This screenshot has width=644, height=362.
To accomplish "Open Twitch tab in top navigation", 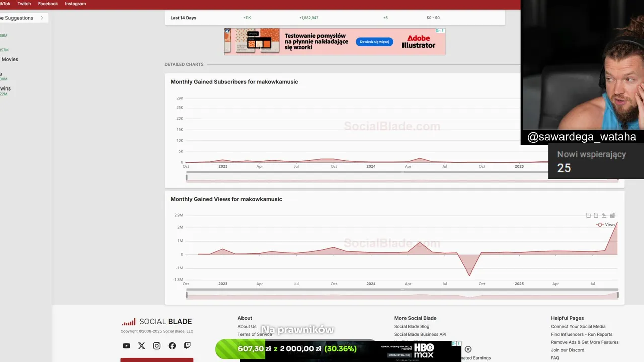I will pyautogui.click(x=24, y=4).
